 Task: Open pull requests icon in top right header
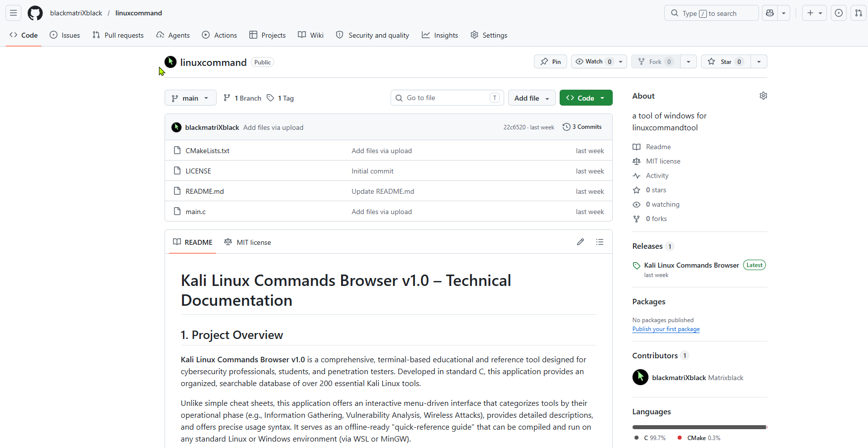(859, 13)
